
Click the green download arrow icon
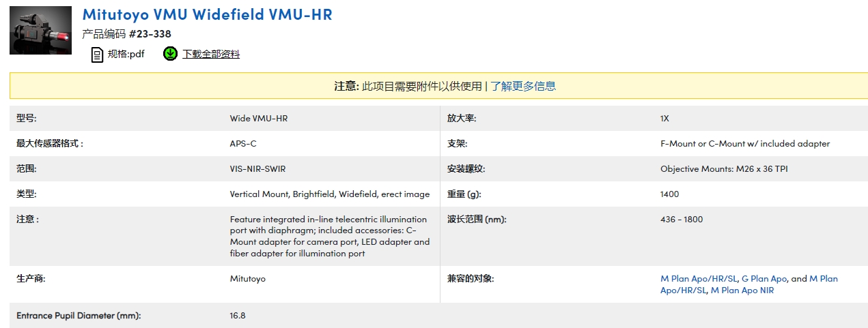point(171,54)
